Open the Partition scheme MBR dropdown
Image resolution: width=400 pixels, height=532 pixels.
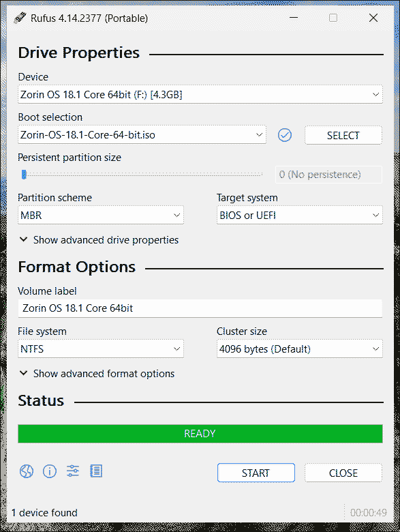point(101,215)
